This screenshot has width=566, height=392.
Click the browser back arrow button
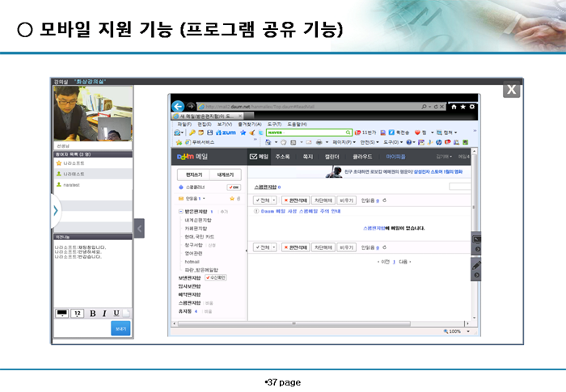(x=178, y=106)
